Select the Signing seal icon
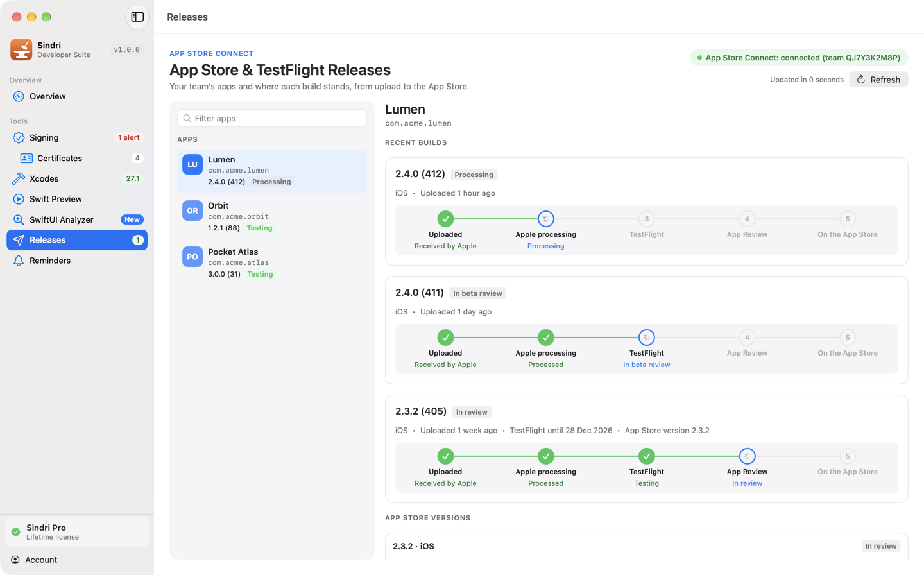This screenshot has height=575, width=924. click(19, 137)
